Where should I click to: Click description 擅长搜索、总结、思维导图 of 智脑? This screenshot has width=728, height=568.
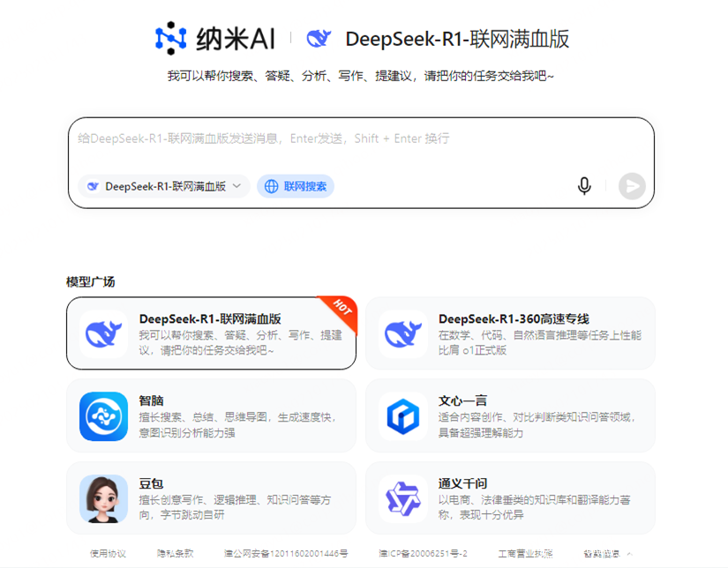(x=236, y=425)
